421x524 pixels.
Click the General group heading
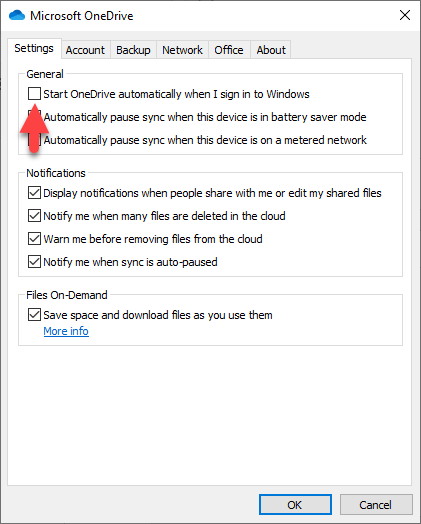tap(45, 74)
